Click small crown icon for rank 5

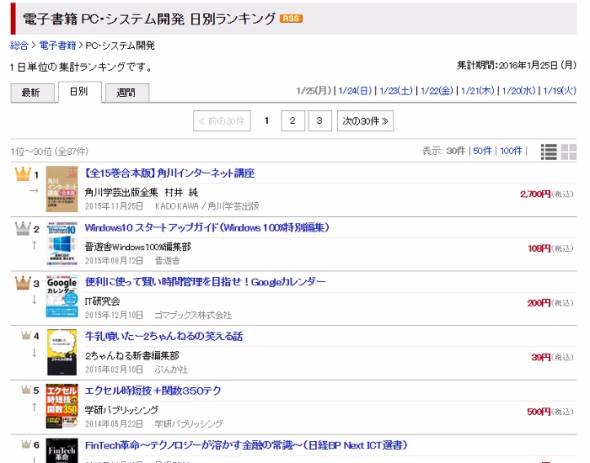click(x=26, y=390)
